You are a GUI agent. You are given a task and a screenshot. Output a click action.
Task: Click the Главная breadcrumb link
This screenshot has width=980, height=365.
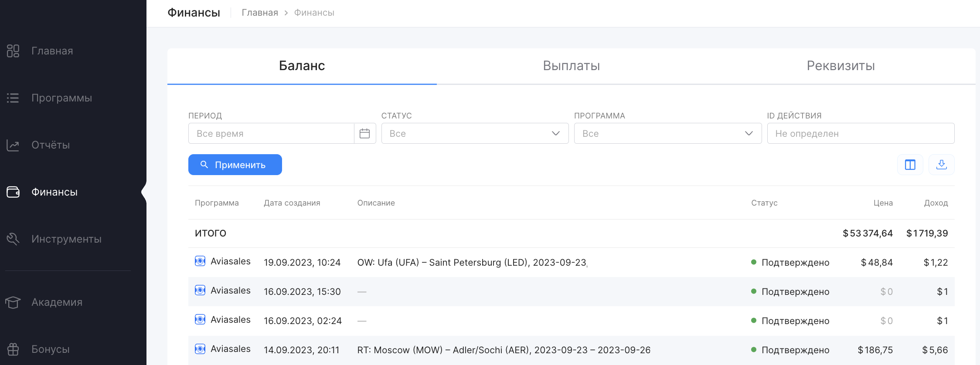(260, 13)
